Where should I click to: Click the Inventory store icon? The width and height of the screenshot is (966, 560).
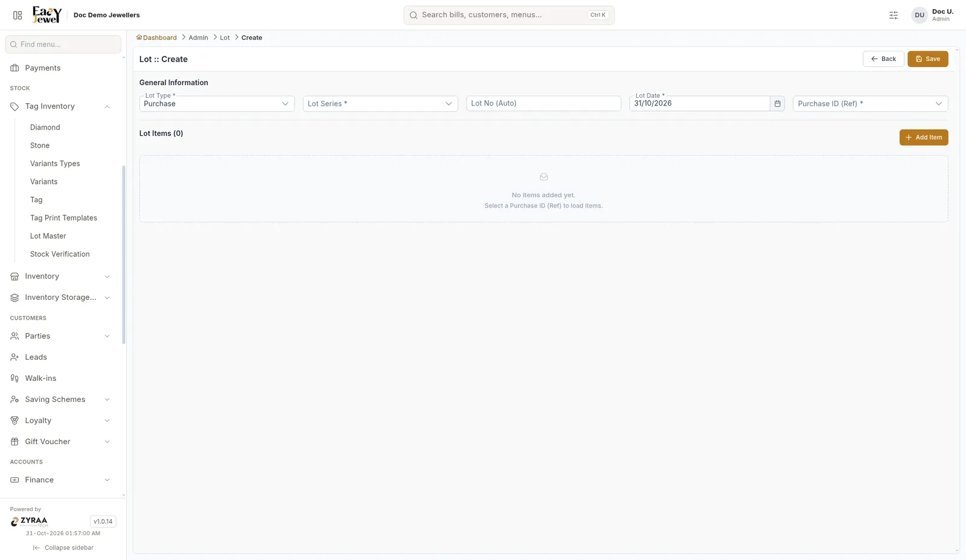[14, 276]
